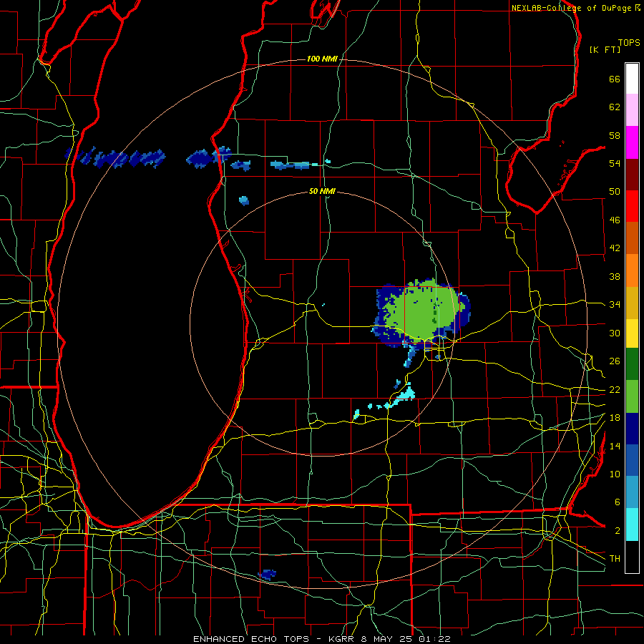Image resolution: width=644 pixels, height=644 pixels.
Task: Click the "01:22" timestamp in caption
Action: 434,639
